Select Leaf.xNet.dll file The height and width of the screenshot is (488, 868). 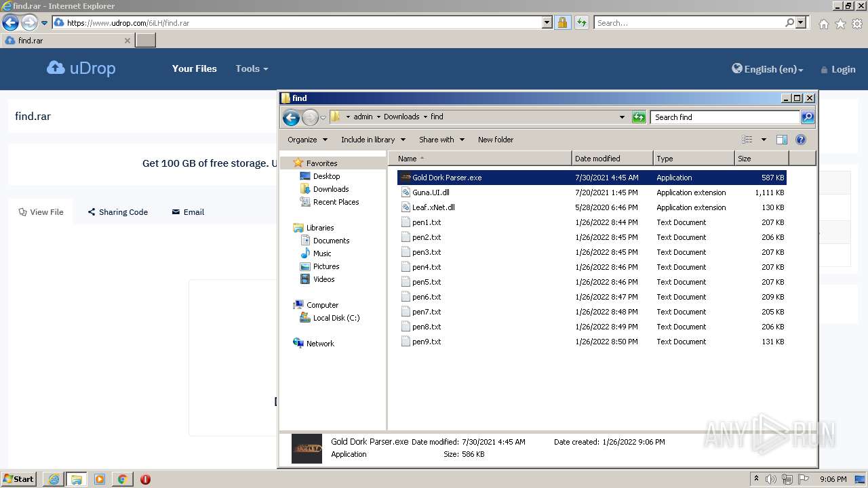[x=591, y=207]
